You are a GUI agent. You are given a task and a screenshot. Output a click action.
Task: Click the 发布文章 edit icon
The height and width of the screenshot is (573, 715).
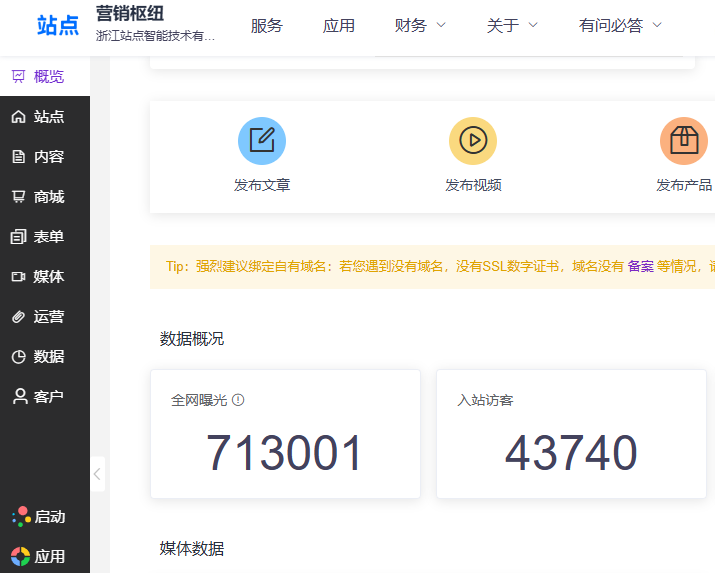(262, 141)
